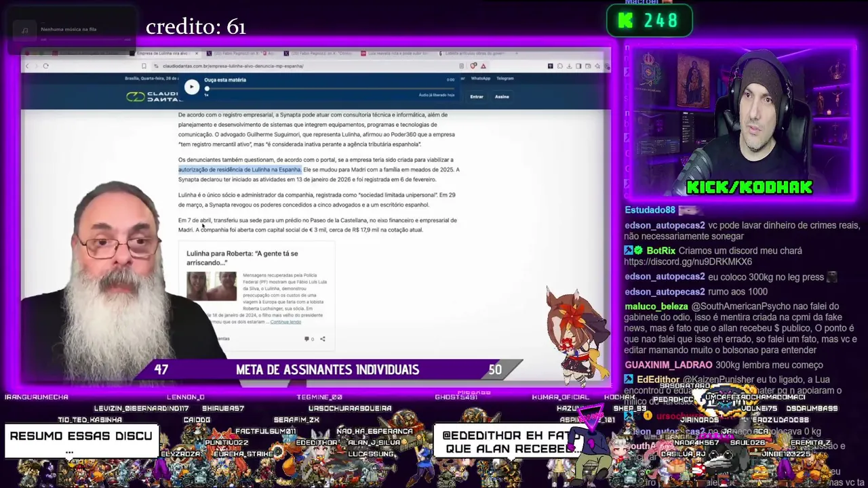
Task: Click the EdEdithor chat username
Action: pyautogui.click(x=658, y=380)
